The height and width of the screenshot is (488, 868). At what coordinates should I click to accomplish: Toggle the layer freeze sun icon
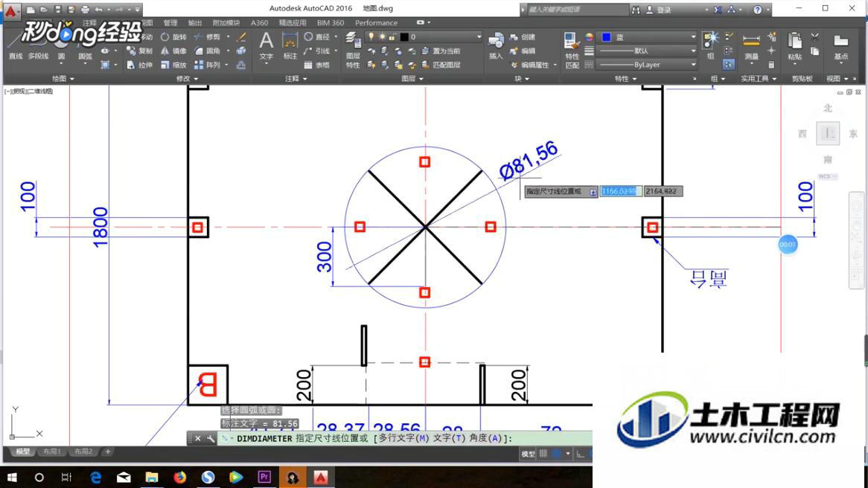[x=381, y=37]
